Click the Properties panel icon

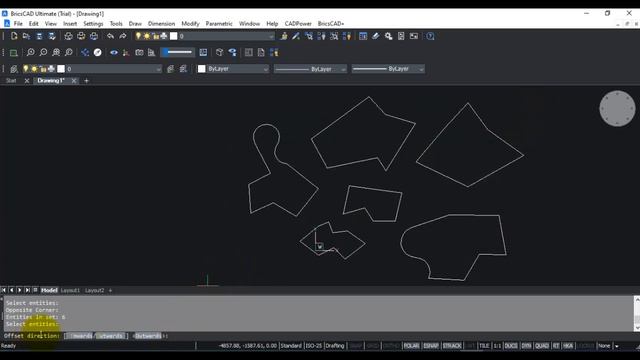pos(363,36)
